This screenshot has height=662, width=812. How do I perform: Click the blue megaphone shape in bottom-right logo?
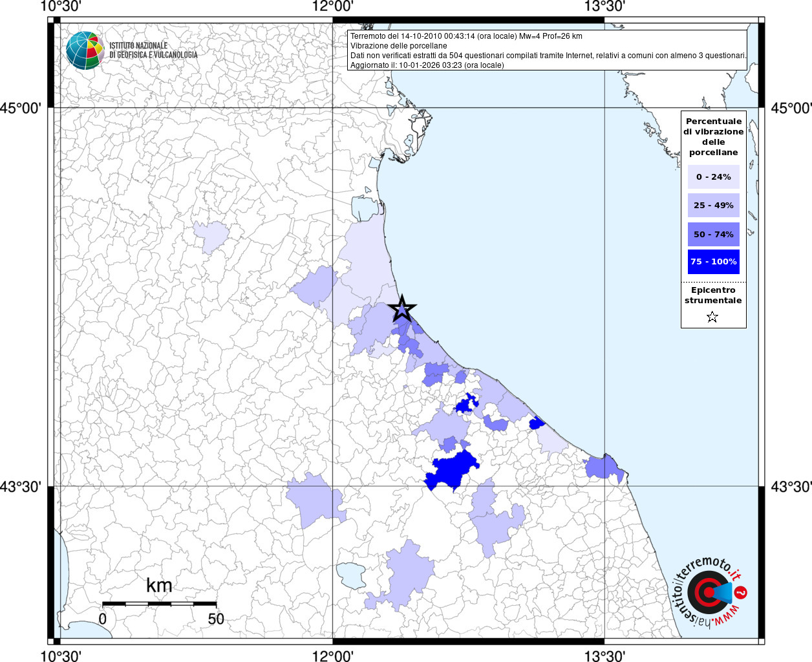[x=724, y=592]
